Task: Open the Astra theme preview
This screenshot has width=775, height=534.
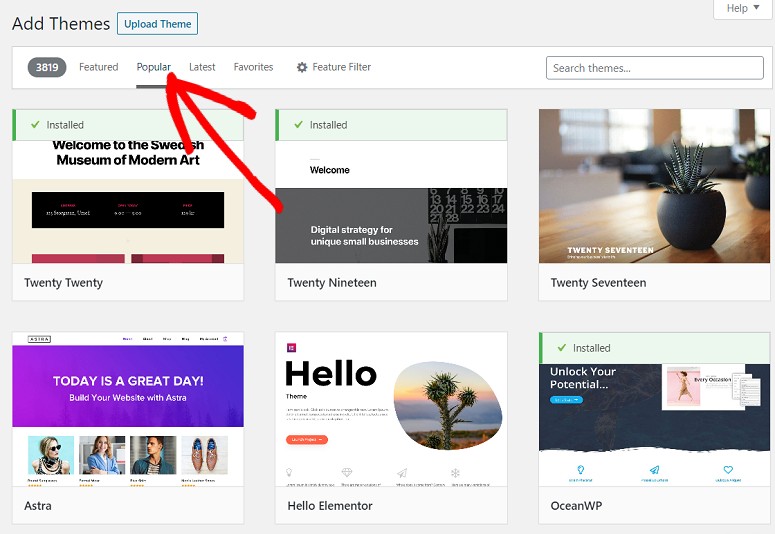Action: tap(128, 409)
